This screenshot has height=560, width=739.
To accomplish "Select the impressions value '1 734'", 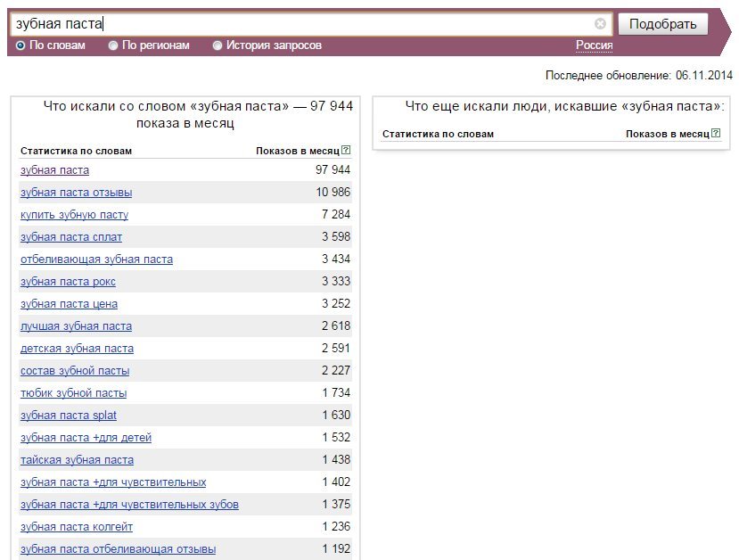I will [x=336, y=392].
